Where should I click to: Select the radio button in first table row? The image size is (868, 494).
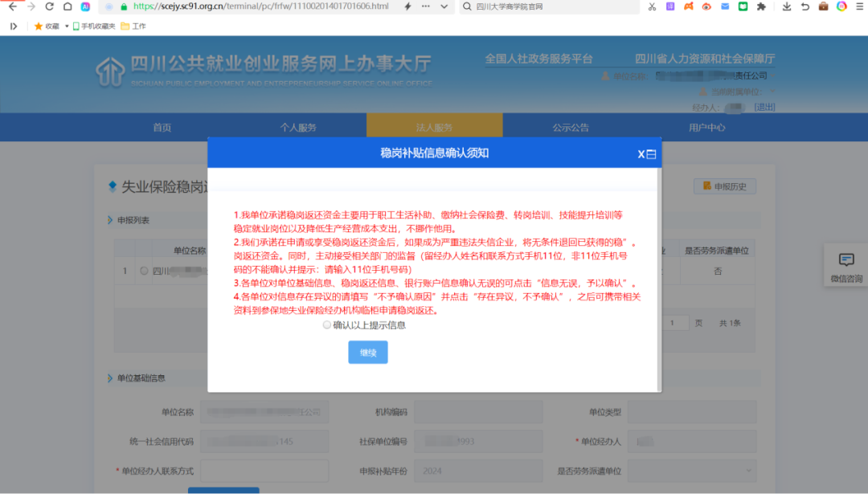tap(145, 271)
